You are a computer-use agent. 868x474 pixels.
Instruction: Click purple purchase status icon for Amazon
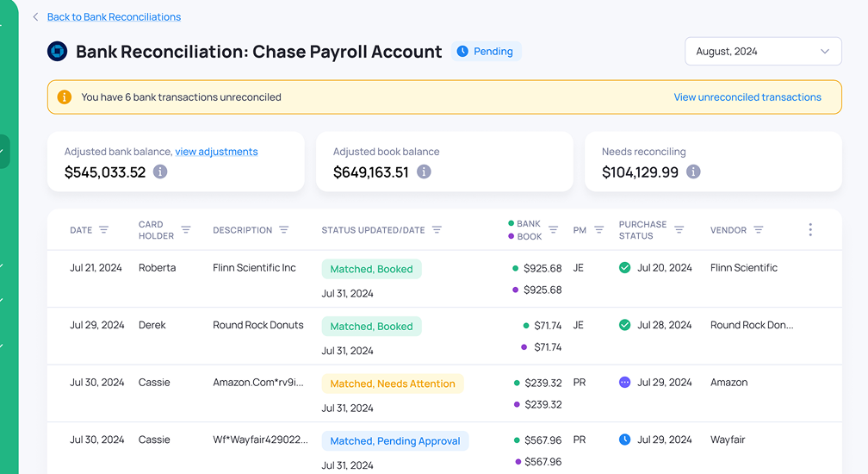tap(625, 383)
